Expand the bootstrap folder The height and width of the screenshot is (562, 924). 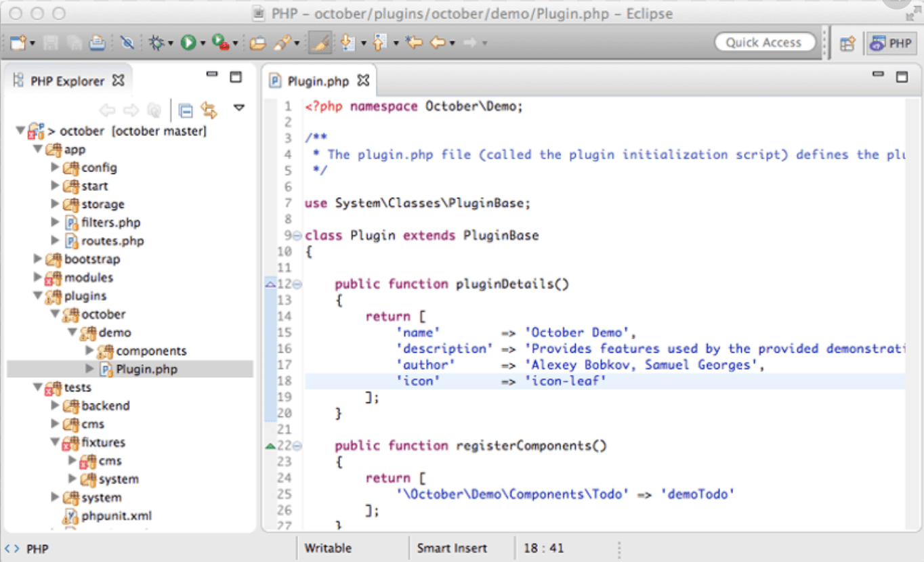(38, 259)
